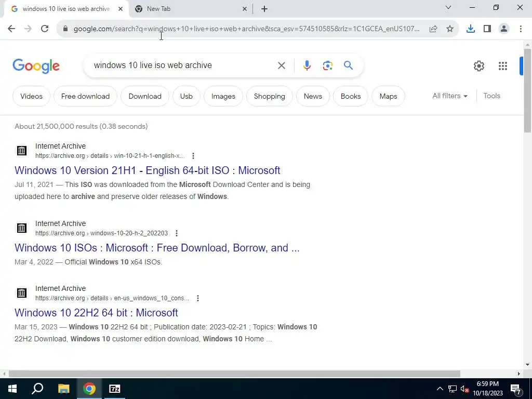Image resolution: width=532 pixels, height=399 pixels.
Task: Open Chrome three-dot menu
Action: pyautogui.click(x=521, y=29)
